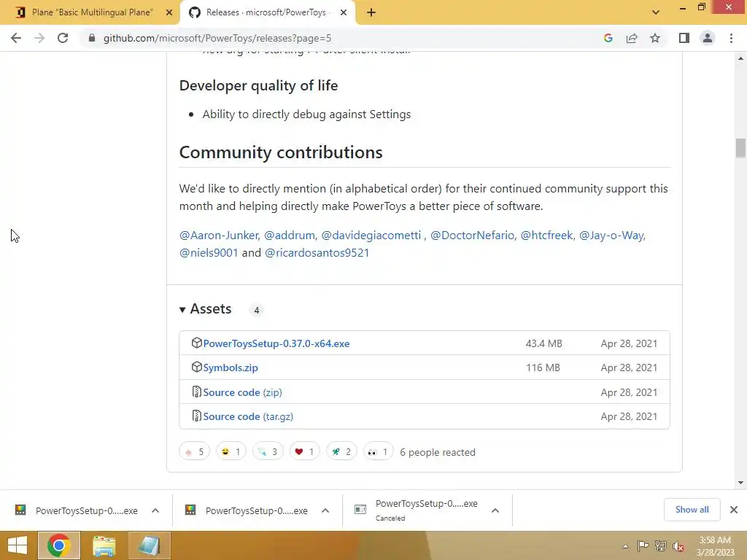
Task: Show all downloads
Action: 692,510
